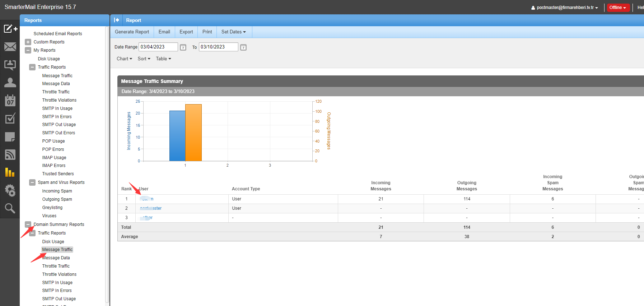Click the Search magnifier icon
This screenshot has width=644, height=306.
(10, 208)
